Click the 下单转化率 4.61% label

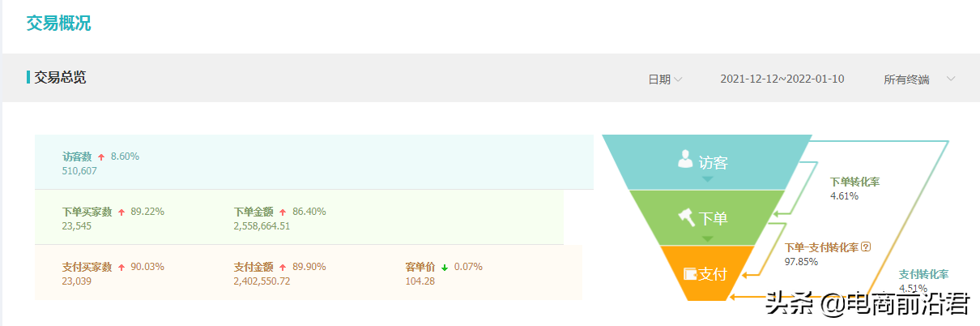[x=854, y=189]
